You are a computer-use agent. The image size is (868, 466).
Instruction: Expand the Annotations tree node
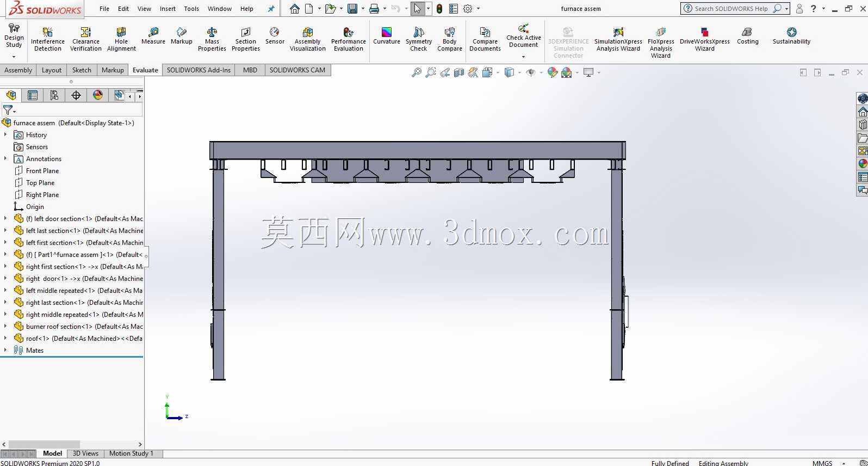[x=5, y=158]
